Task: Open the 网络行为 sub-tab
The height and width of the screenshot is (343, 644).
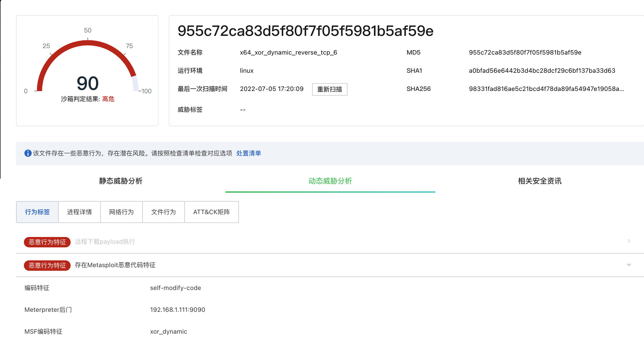Action: tap(122, 212)
